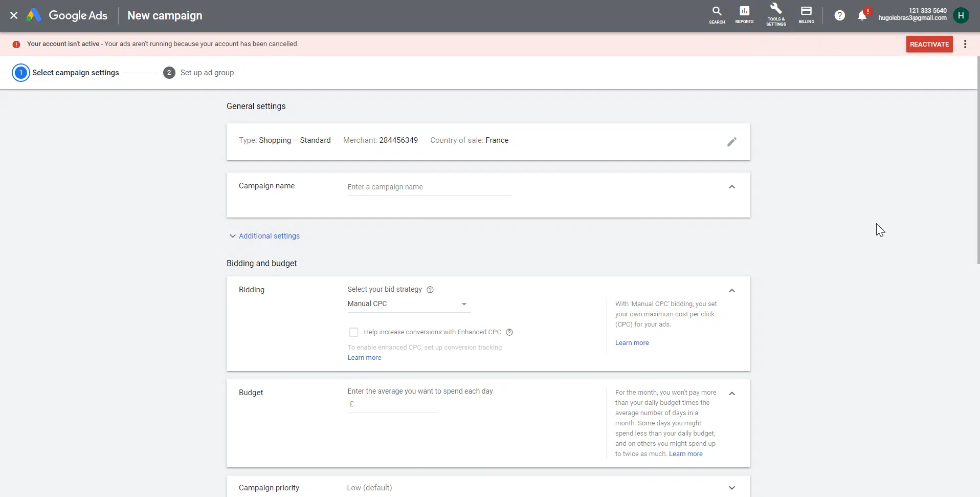Open Learn more link under Enhanced CPC
Viewport: 980px width, 497px height.
(x=364, y=358)
